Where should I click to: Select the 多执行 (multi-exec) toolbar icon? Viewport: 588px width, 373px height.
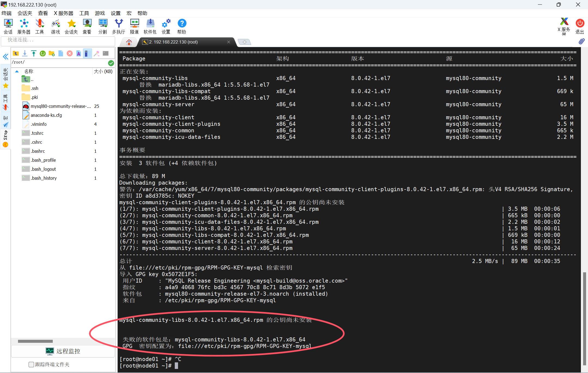118,26
